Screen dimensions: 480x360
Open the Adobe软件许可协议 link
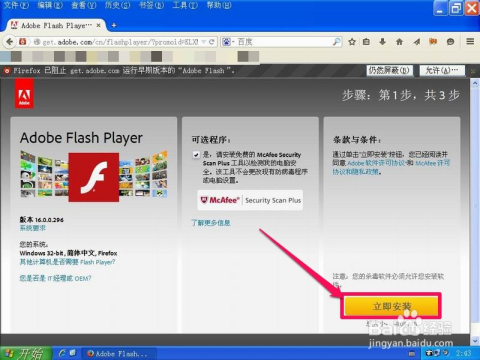pyautogui.click(x=376, y=163)
